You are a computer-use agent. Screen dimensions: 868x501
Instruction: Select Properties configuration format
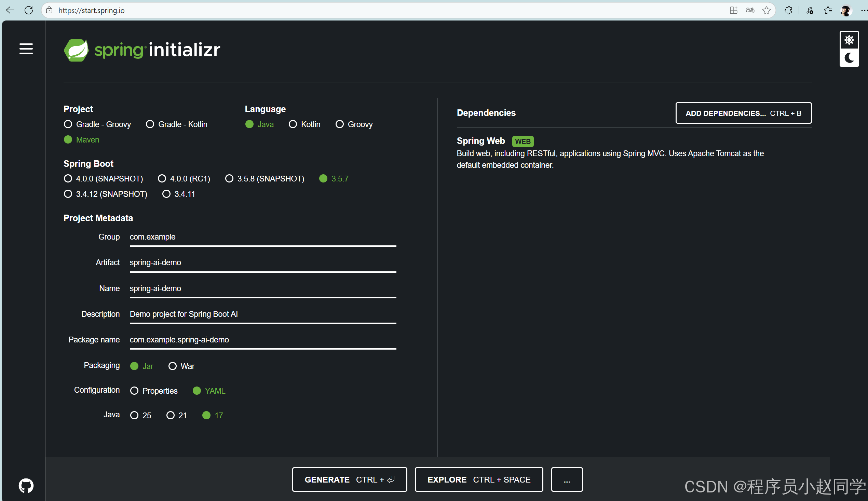(x=134, y=391)
